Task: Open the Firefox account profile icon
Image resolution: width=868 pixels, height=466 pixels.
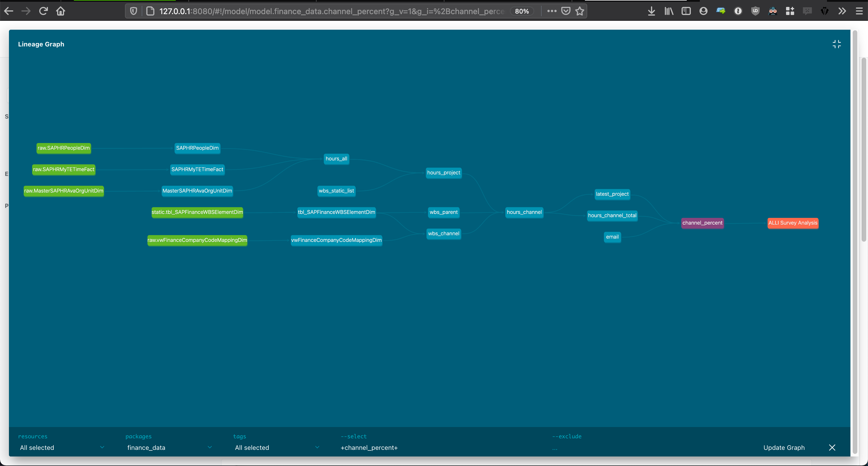Action: click(703, 11)
